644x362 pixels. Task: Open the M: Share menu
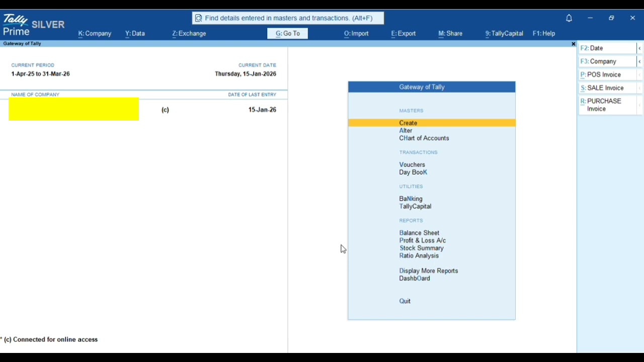[450, 34]
